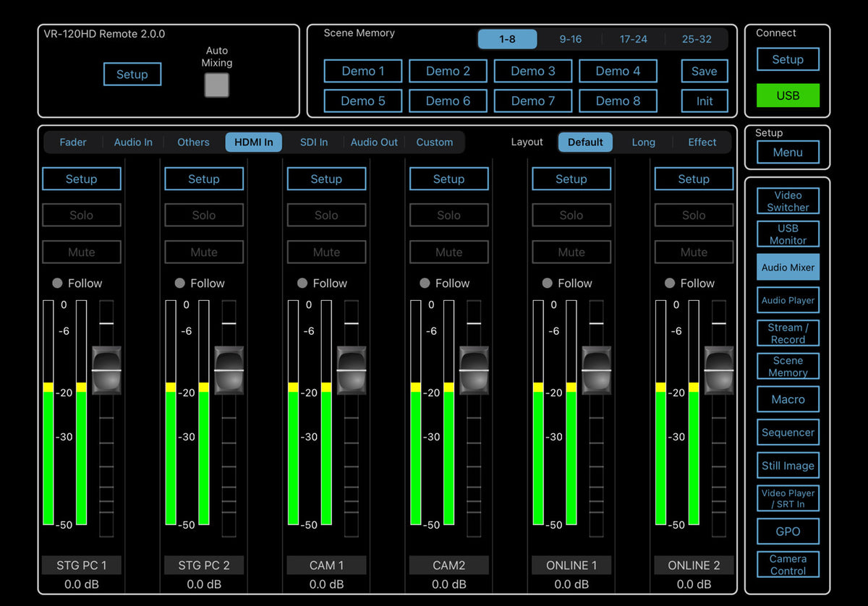Save the current scene memory
The height and width of the screenshot is (606, 868).
coord(704,71)
